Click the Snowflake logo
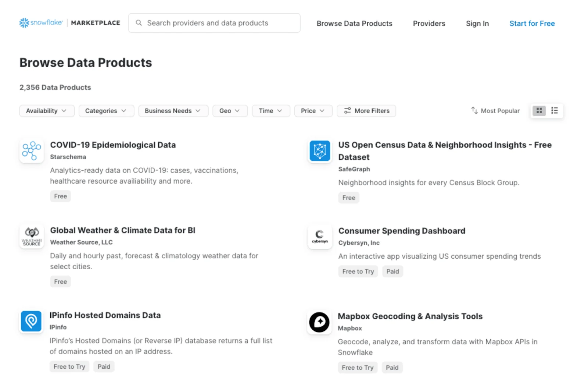 coord(41,23)
